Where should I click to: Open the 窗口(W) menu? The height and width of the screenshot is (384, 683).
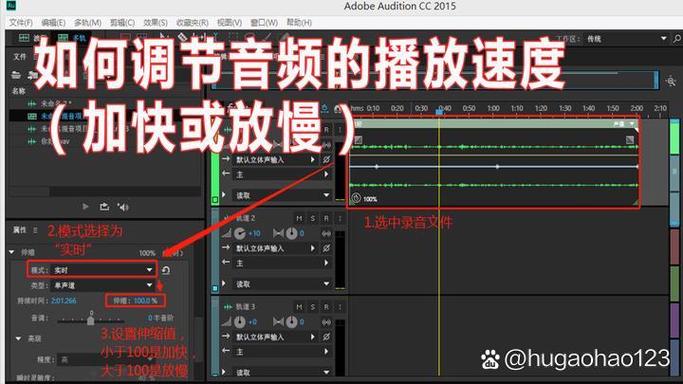point(264,22)
